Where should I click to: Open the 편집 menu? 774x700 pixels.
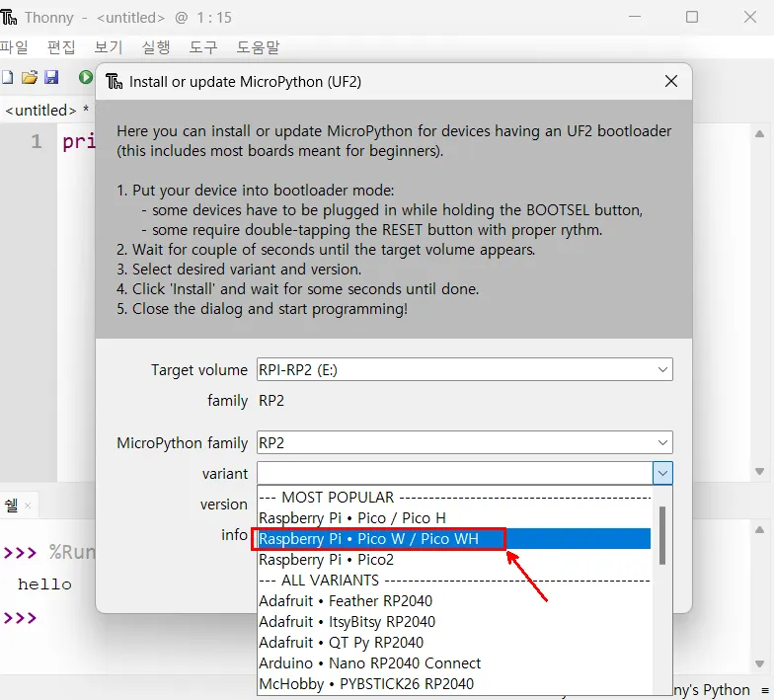click(61, 47)
